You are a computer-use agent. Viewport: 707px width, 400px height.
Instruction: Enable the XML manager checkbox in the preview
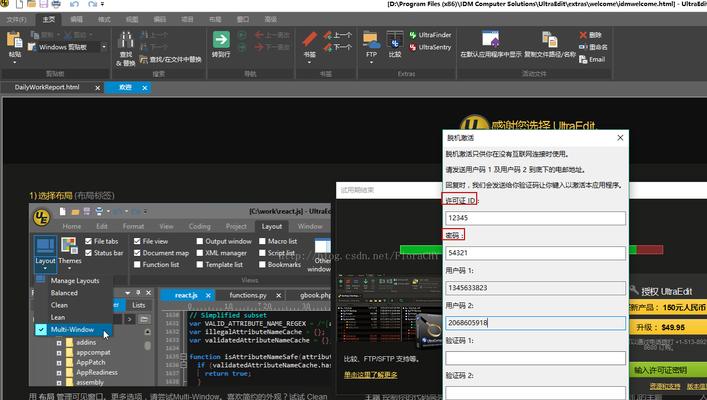tap(200, 253)
